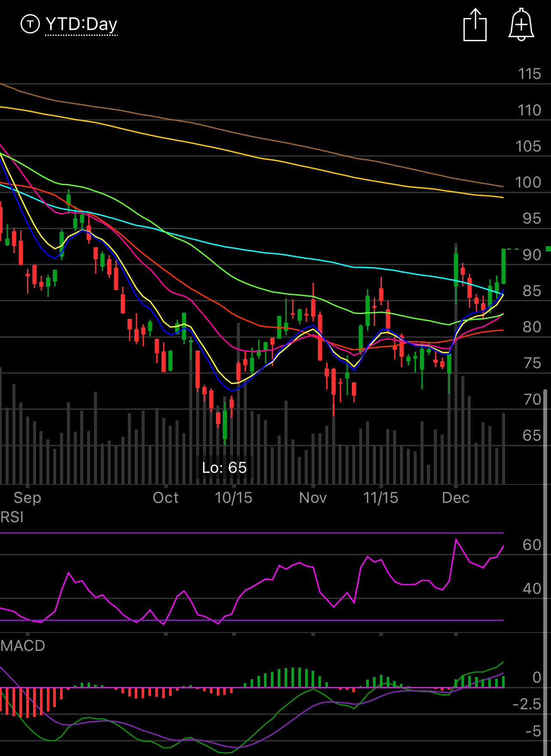Image resolution: width=551 pixels, height=756 pixels.
Task: Tap the MACD -5 level label
Action: [533, 731]
